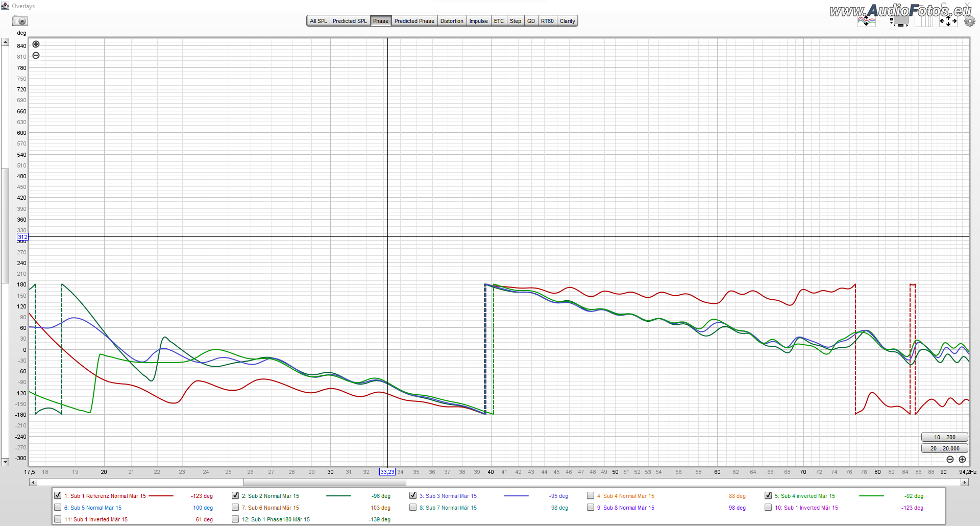Click horizontal zoom-in plus icon at bottom-right
Screen dimensions: 980x526
tap(962, 460)
